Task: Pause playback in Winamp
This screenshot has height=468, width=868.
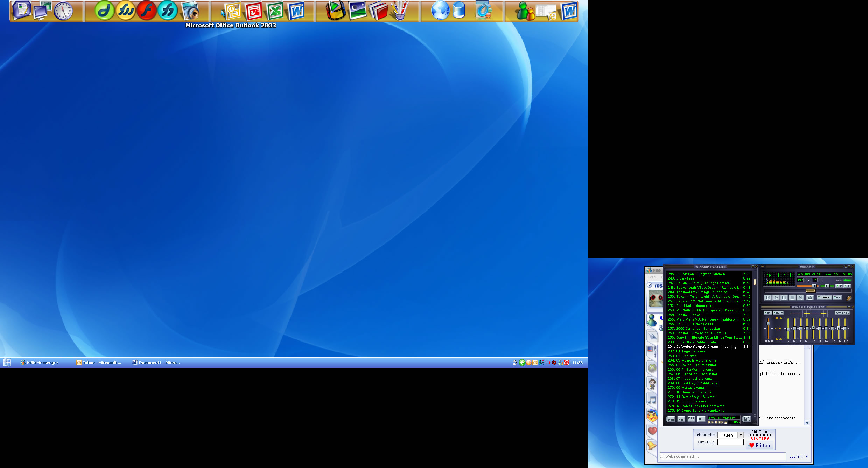Action: point(784,297)
